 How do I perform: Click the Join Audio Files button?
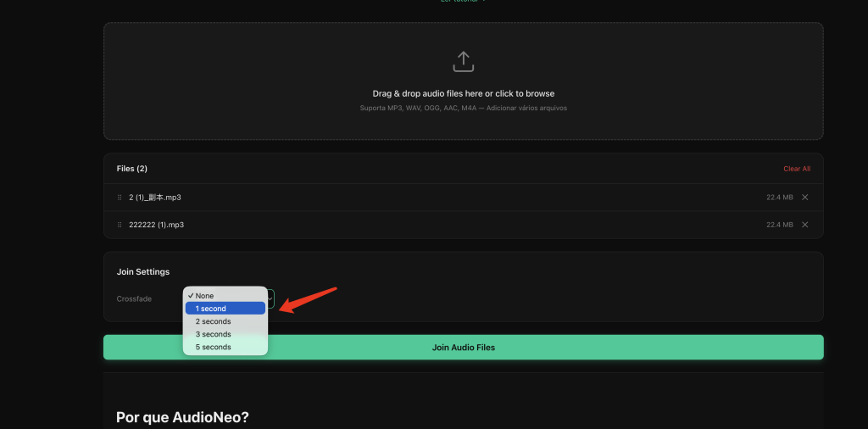coord(464,347)
